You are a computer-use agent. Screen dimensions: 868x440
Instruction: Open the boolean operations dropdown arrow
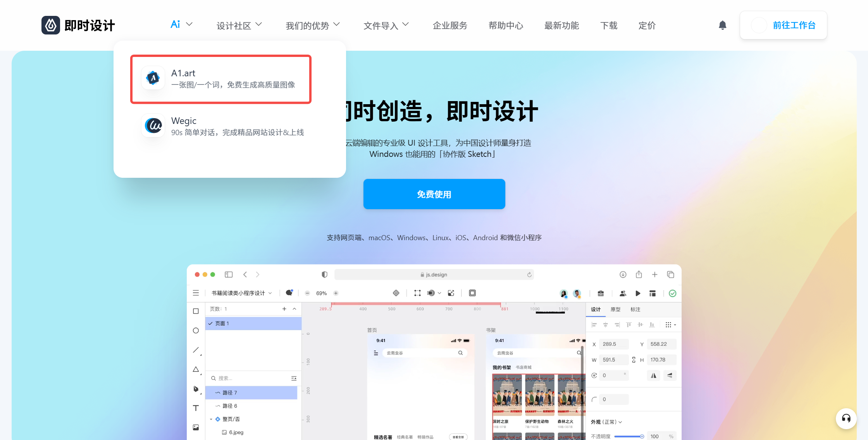[x=439, y=293]
